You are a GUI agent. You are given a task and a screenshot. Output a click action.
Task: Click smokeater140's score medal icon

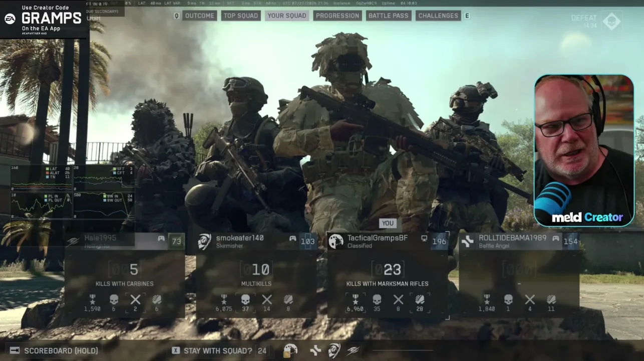[224, 299]
